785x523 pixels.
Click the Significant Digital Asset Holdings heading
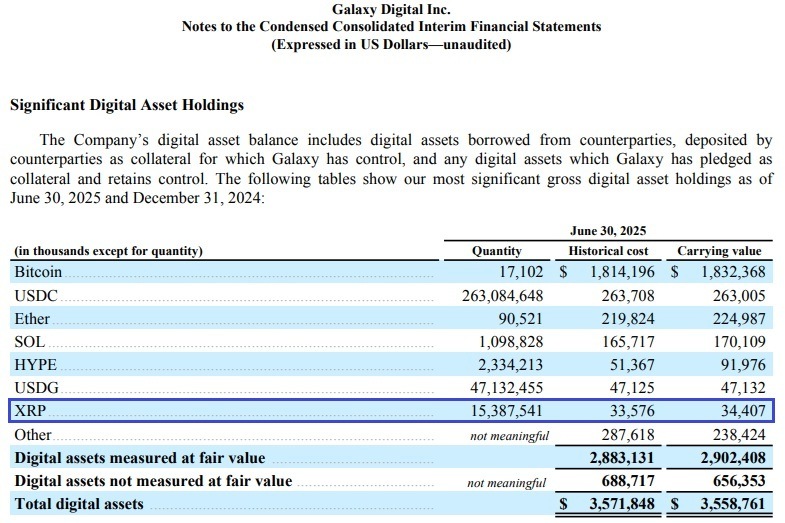[126, 105]
